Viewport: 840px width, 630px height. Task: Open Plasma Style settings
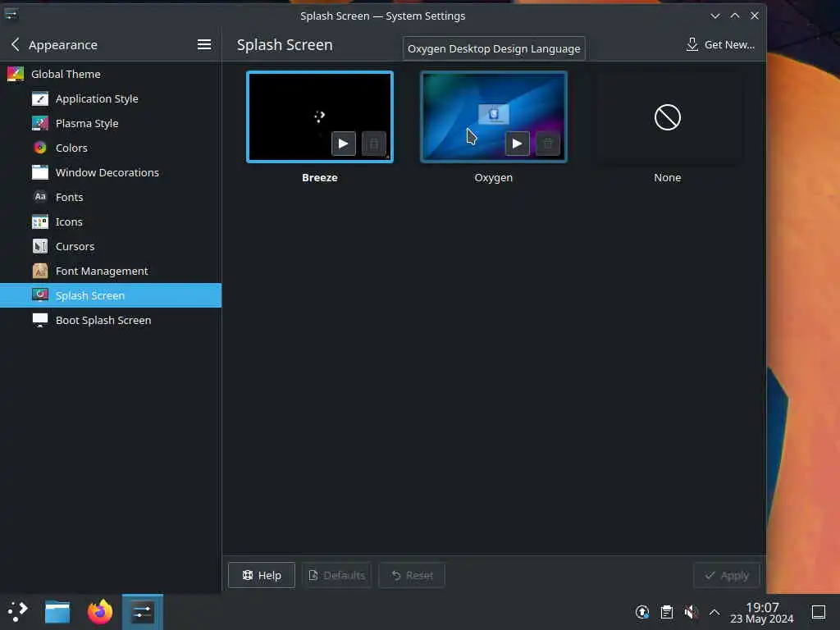tap(111, 123)
